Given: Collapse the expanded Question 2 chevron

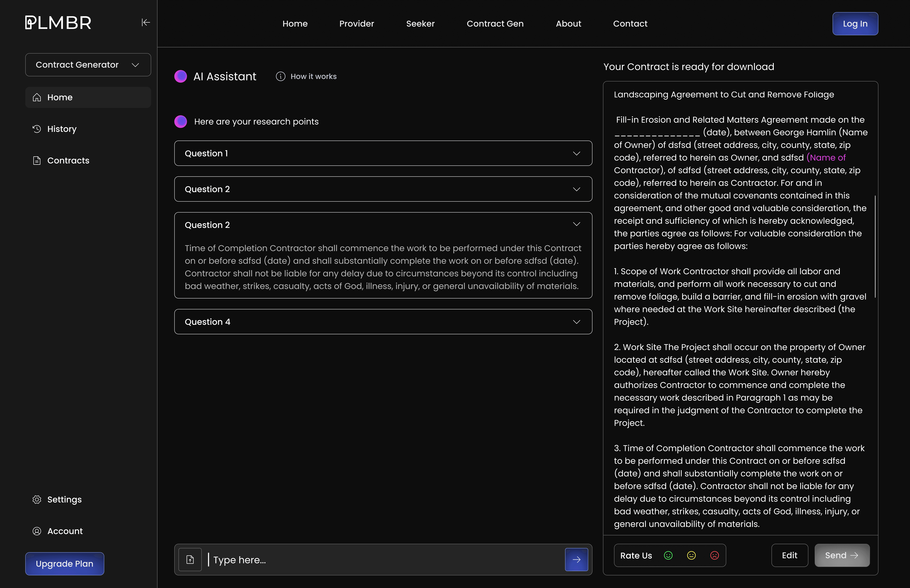Looking at the screenshot, I should coord(577,224).
